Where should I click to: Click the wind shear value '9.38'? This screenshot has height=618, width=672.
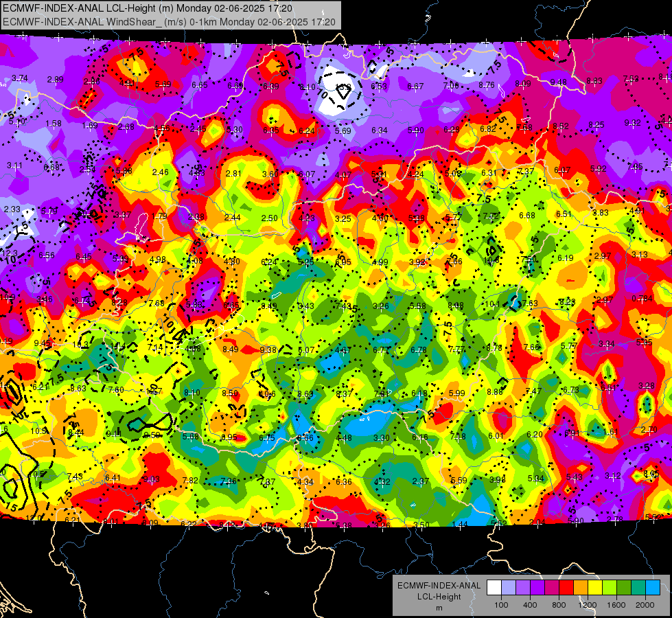(x=268, y=350)
